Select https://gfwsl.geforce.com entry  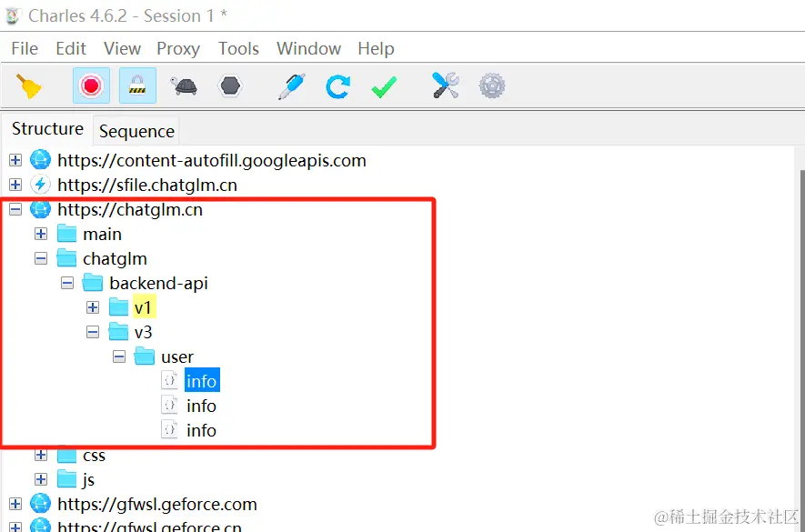click(157, 505)
